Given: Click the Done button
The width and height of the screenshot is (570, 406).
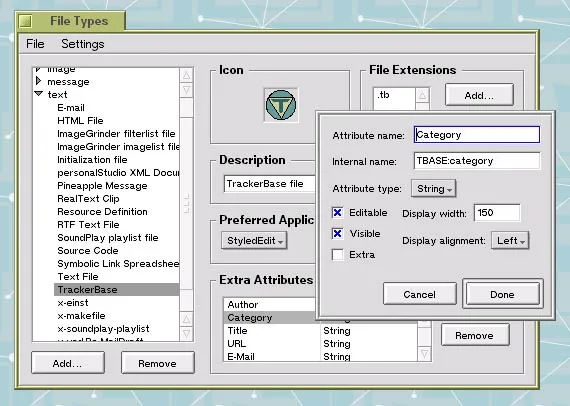Looking at the screenshot, I should point(503,294).
